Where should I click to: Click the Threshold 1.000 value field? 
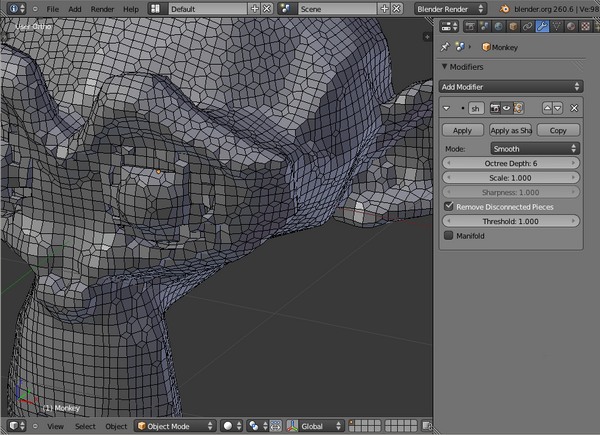(x=510, y=221)
